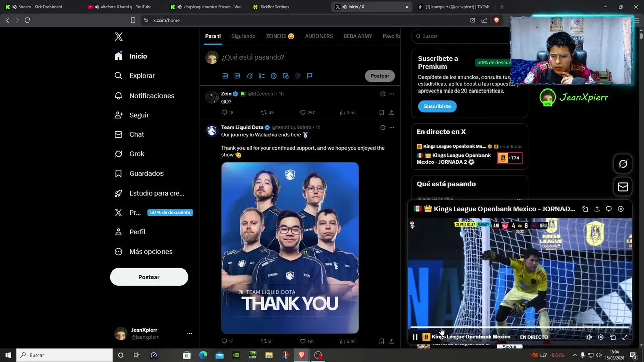Open account options dots beside JeanXpierr

[x=190, y=333]
